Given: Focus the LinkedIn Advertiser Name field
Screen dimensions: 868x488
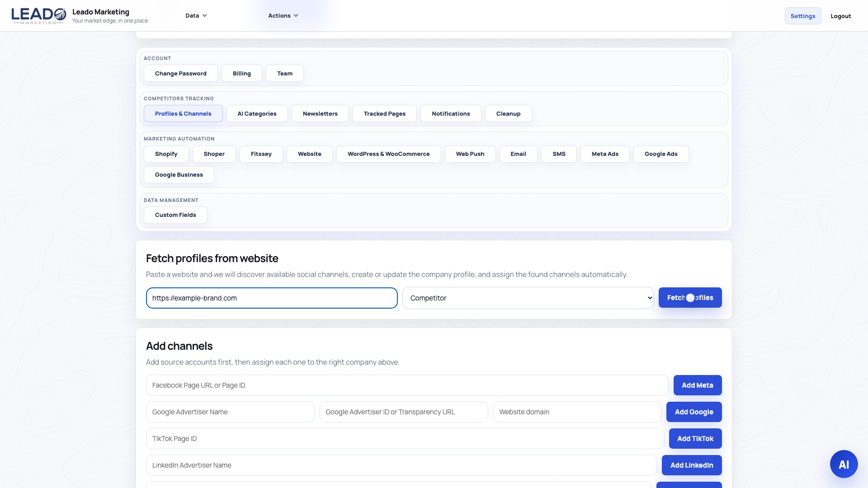Looking at the screenshot, I should pyautogui.click(x=401, y=465).
